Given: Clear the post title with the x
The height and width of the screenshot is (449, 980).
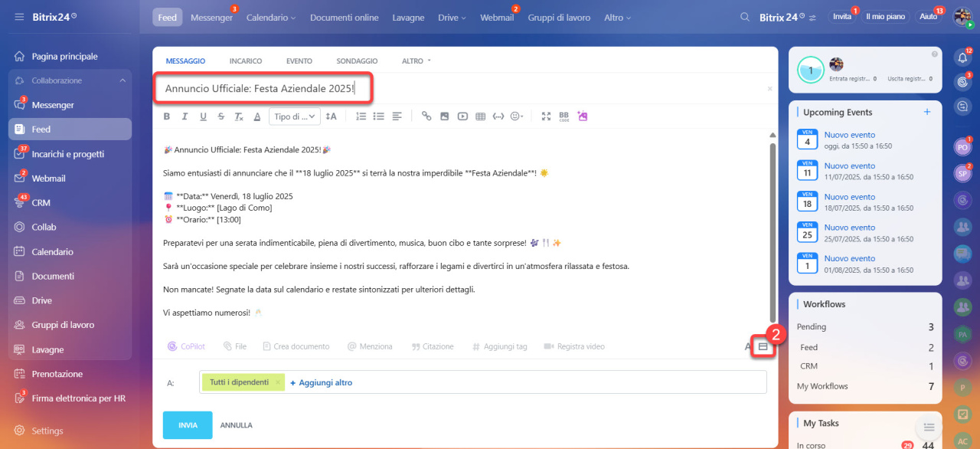Looking at the screenshot, I should click(769, 89).
